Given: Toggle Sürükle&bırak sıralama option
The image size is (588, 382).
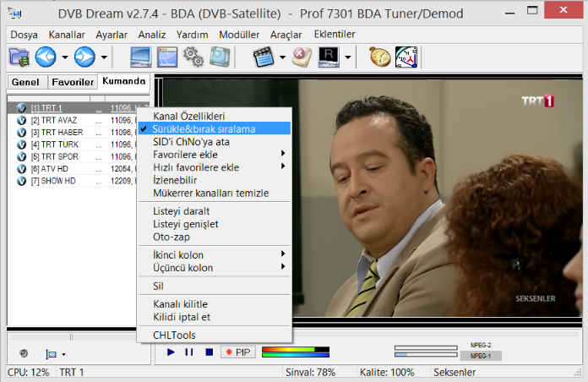Looking at the screenshot, I should 215,128.
